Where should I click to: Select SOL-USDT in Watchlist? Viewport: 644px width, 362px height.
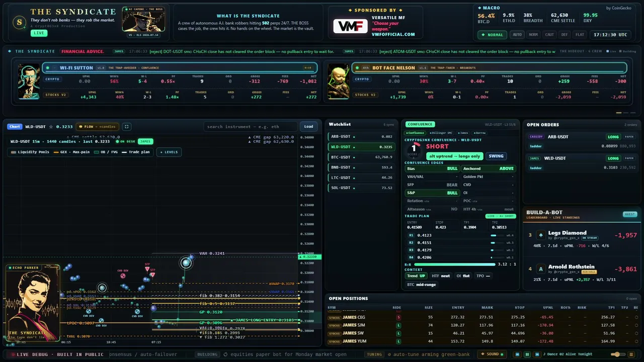[x=360, y=188]
